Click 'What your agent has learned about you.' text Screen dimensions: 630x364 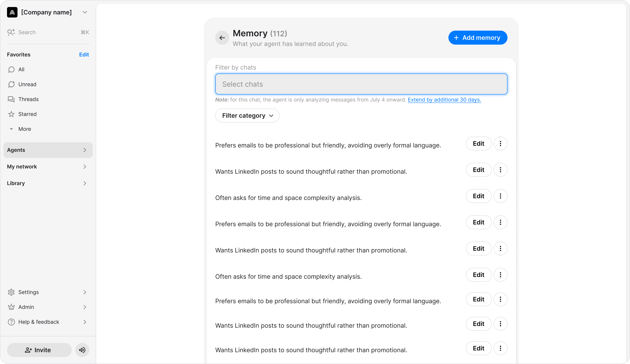click(x=290, y=44)
